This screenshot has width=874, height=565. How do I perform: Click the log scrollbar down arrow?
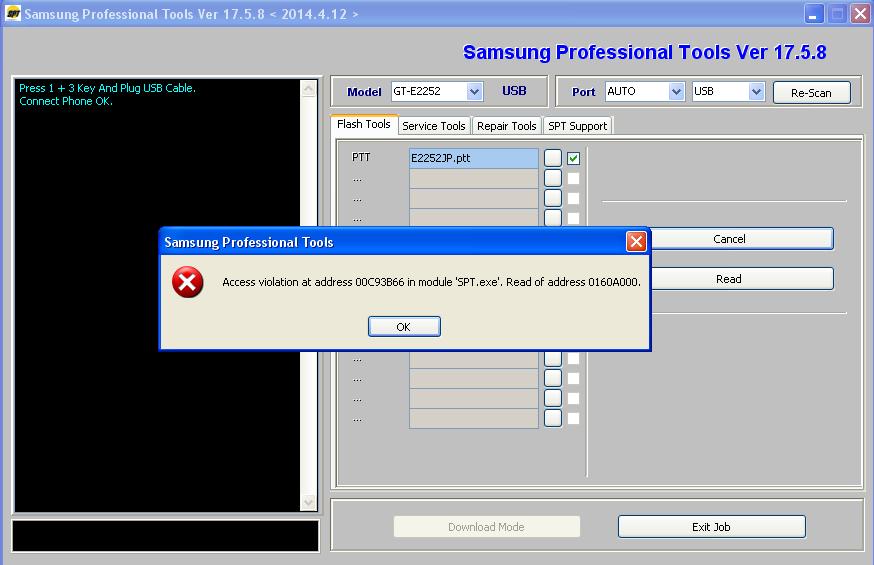tap(309, 503)
